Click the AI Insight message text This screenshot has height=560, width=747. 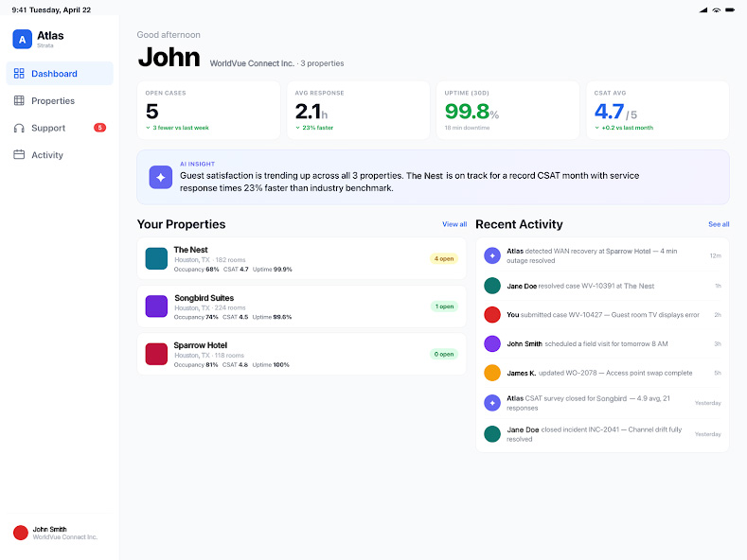pyautogui.click(x=409, y=182)
